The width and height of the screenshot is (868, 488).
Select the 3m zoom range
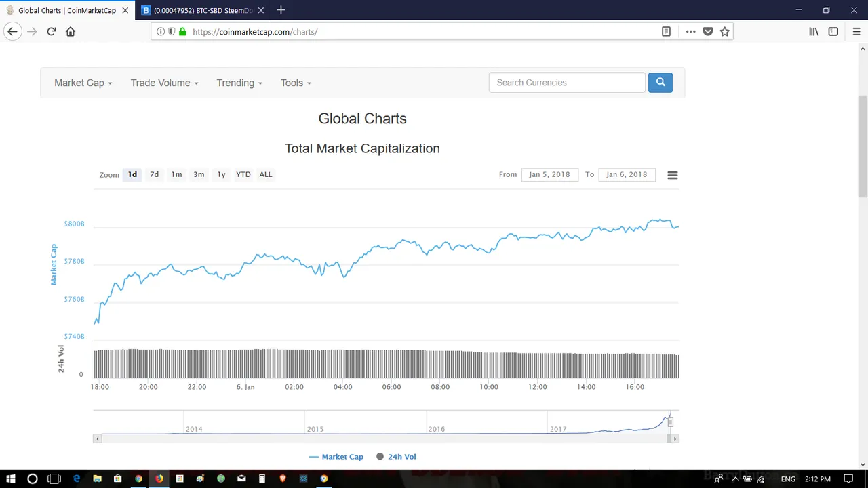[199, 174]
